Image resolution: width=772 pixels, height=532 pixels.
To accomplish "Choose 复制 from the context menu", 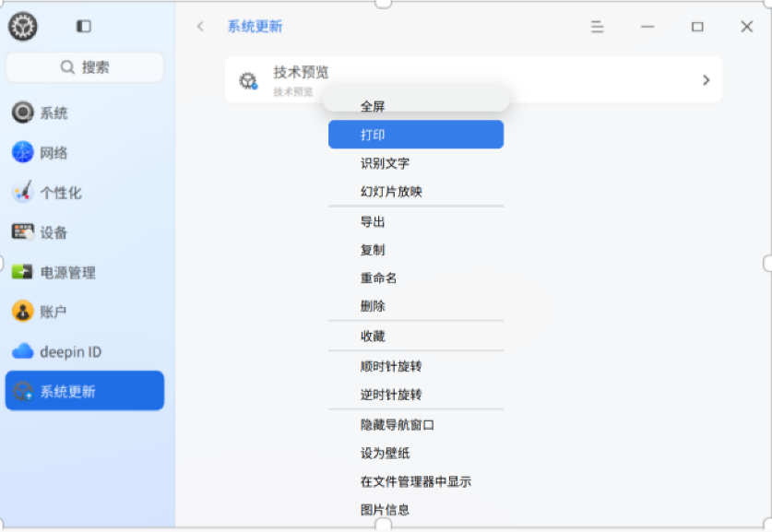I will [416, 250].
